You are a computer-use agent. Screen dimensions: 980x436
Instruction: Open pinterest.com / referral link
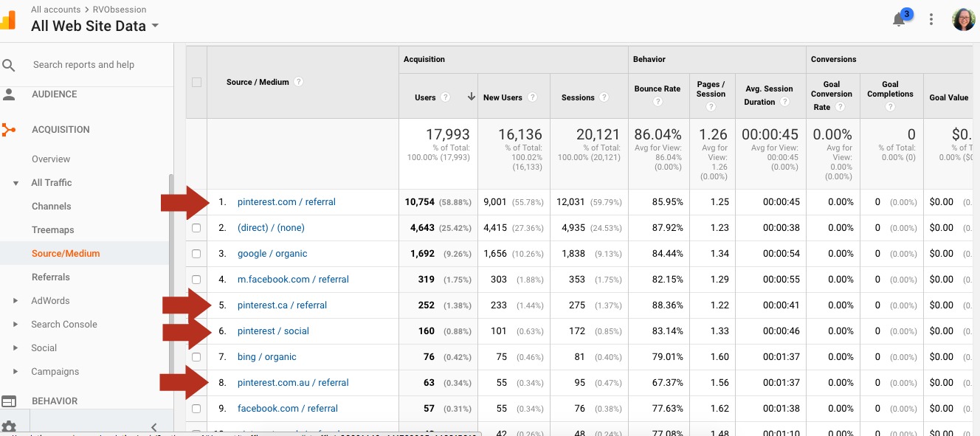click(x=286, y=202)
